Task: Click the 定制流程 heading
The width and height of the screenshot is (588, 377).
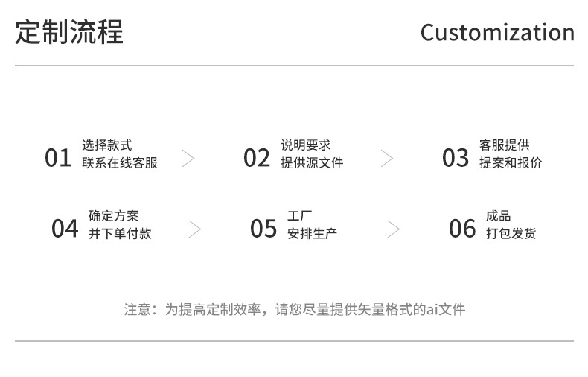Action: pos(69,33)
